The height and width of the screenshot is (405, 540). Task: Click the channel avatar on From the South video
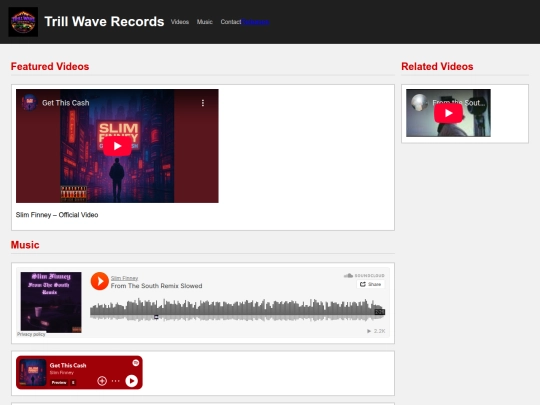tap(419, 103)
